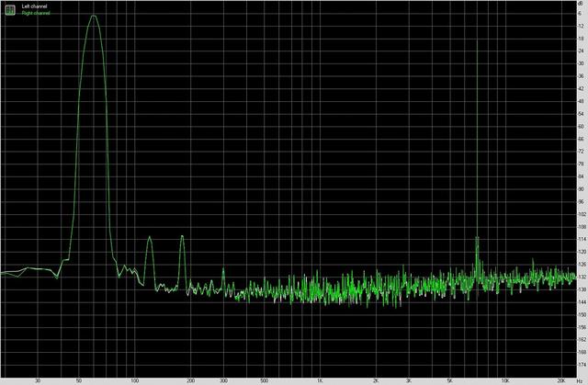
Task: Click the '1K' frequency axis label
Action: 320,381
